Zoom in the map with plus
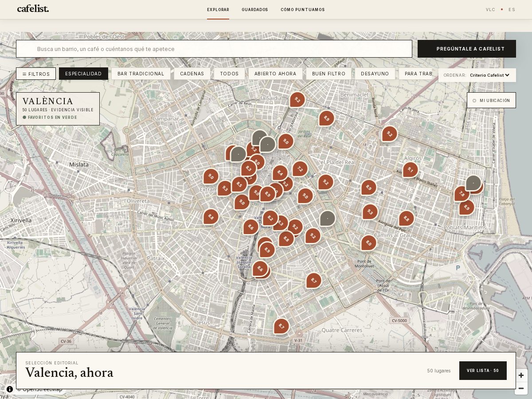This screenshot has width=532, height=399. point(521,376)
